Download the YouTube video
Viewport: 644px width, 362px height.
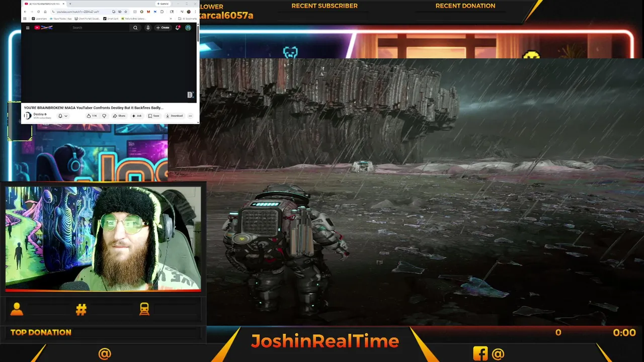[175, 116]
